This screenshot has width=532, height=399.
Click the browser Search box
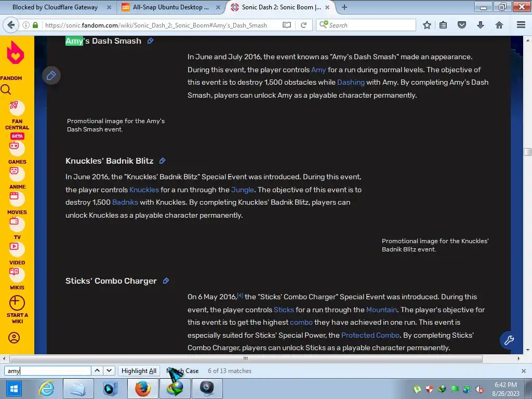click(x=366, y=25)
